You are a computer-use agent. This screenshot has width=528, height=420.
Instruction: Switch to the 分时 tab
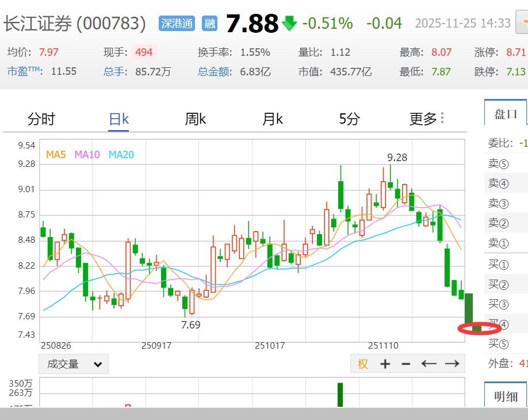coord(41,119)
